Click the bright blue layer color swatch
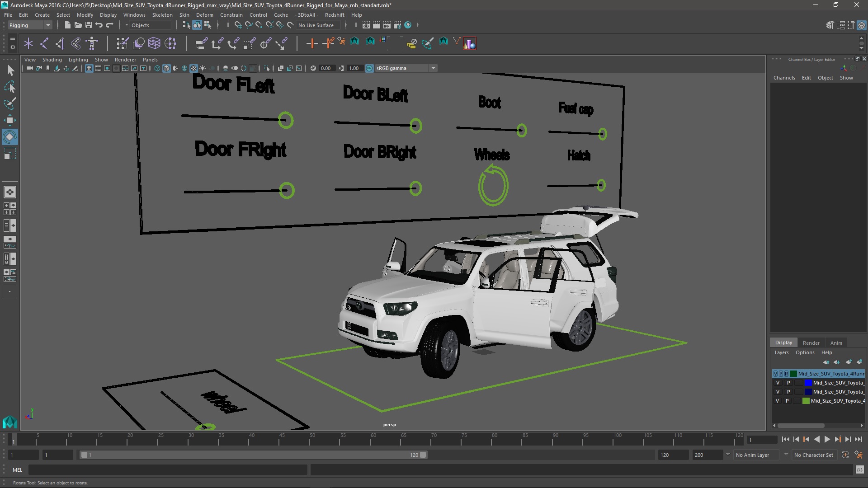The width and height of the screenshot is (868, 488). pos(808,383)
